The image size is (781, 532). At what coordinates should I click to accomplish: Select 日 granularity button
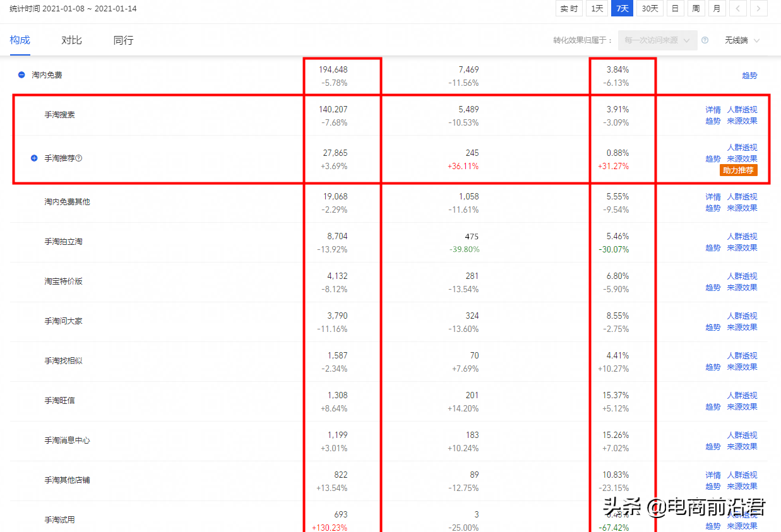676,9
